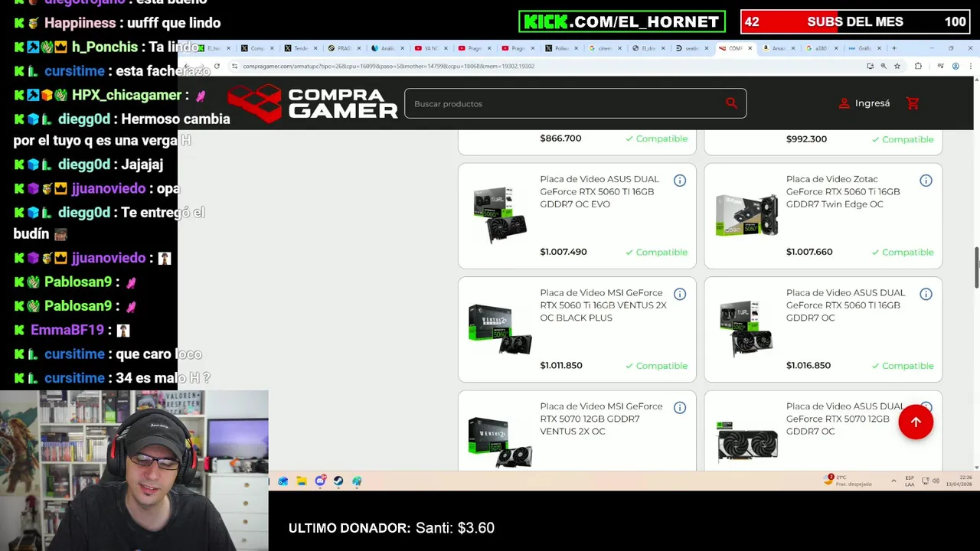Open MSI RTX 5070 12GB VENTUS 2X title

601,419
